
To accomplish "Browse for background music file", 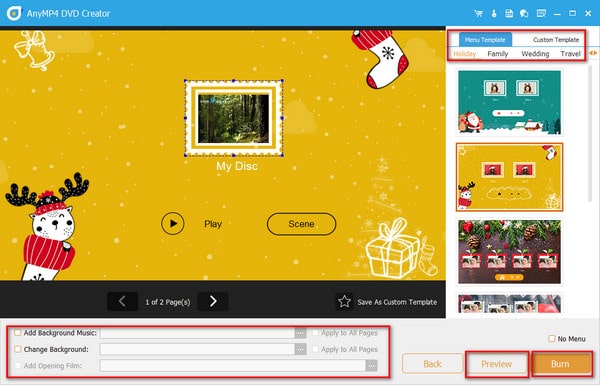I will pyautogui.click(x=300, y=333).
